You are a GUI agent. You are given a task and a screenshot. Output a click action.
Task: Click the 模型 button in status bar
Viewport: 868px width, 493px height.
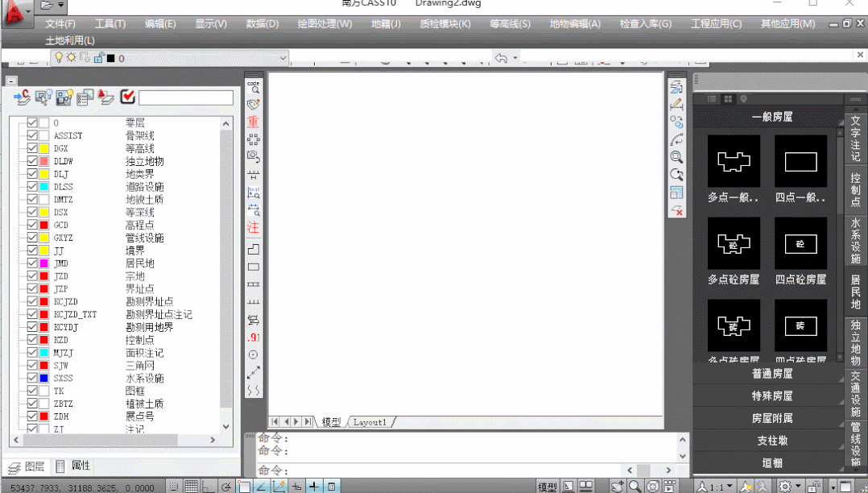(x=547, y=487)
